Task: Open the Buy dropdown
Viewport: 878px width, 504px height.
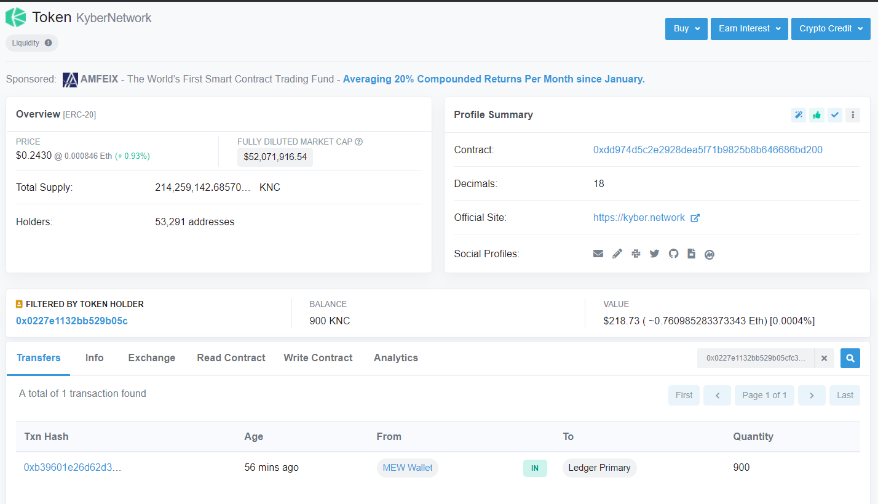Action: pyautogui.click(x=686, y=29)
